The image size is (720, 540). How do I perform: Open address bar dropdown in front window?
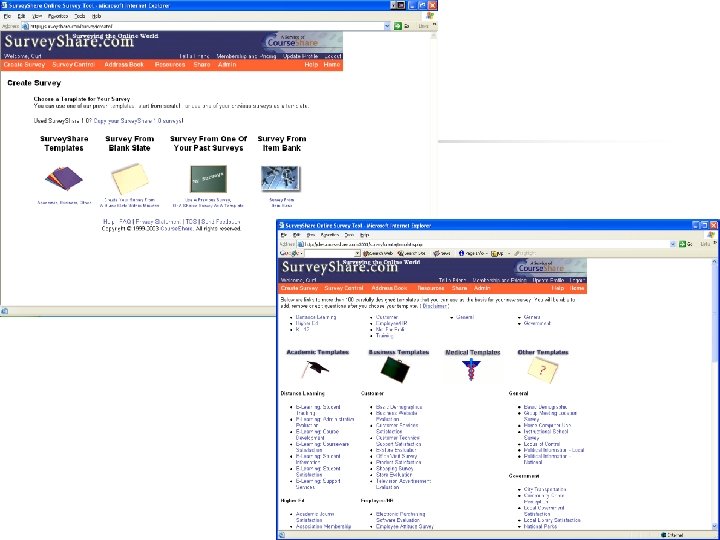(x=673, y=244)
